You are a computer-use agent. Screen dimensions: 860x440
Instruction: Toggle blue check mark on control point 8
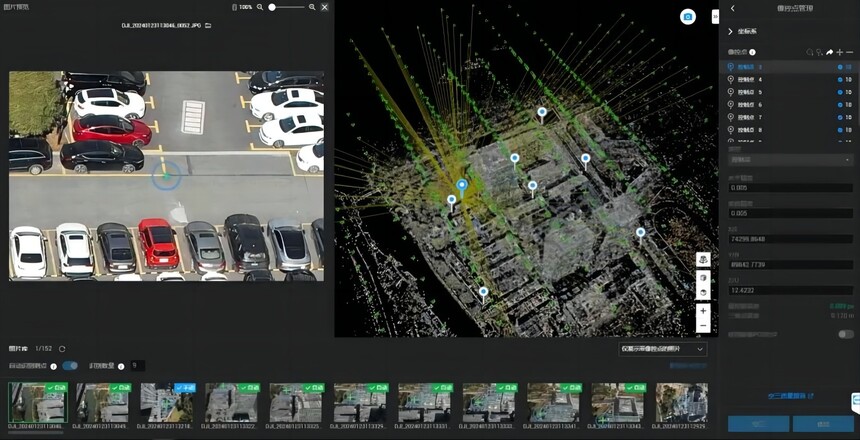point(840,130)
